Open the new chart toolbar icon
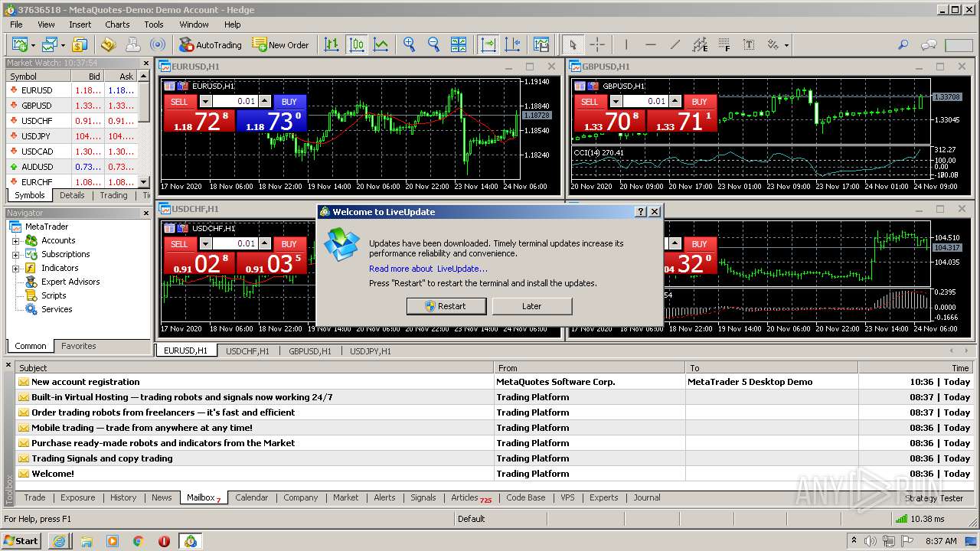Viewport: 980px width, 551px height. point(19,44)
